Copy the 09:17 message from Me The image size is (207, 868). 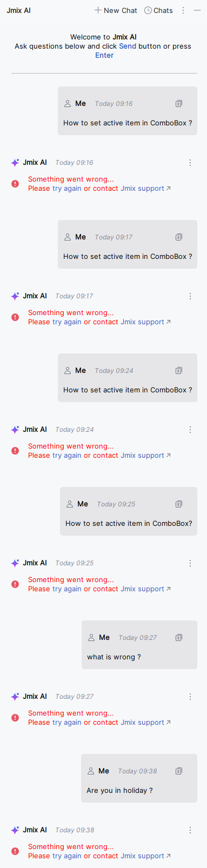point(179,237)
